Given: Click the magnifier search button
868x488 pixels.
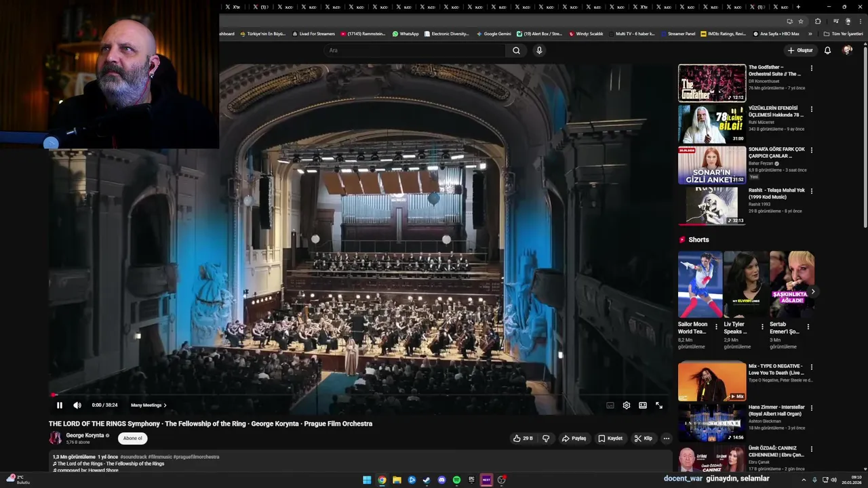Looking at the screenshot, I should (516, 50).
